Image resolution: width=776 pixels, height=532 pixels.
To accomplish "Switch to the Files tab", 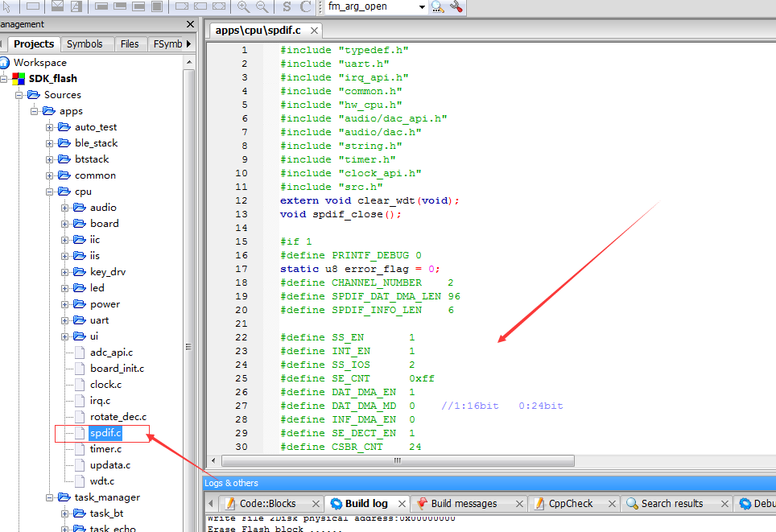I will point(130,44).
